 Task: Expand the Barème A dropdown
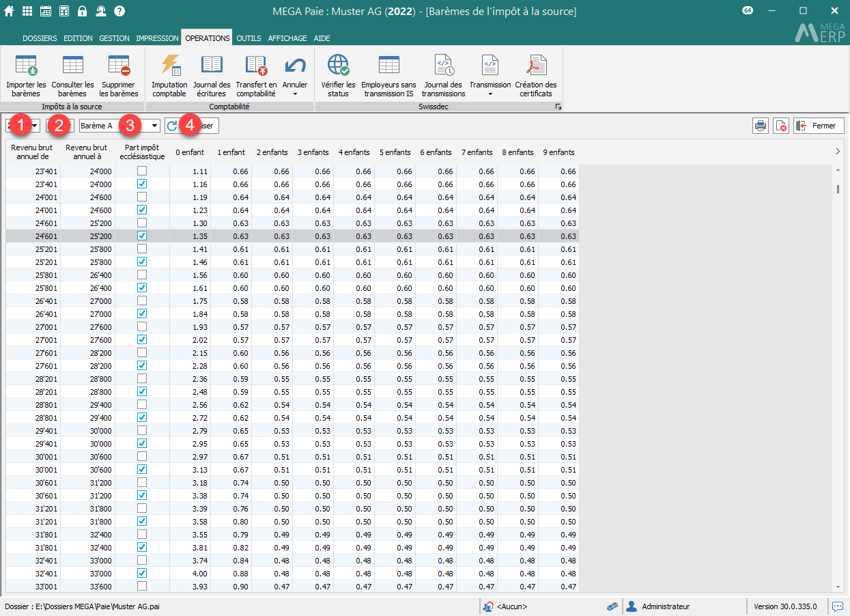click(155, 126)
